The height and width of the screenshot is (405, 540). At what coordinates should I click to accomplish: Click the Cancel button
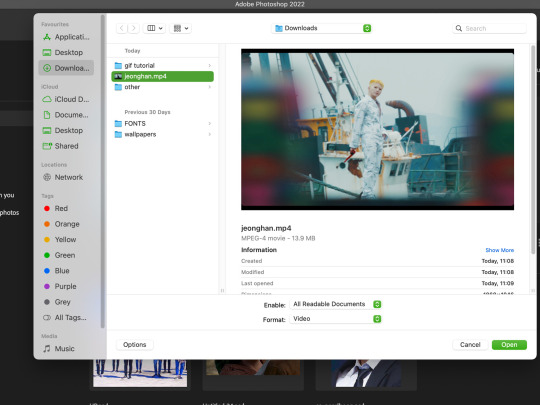[x=470, y=345]
